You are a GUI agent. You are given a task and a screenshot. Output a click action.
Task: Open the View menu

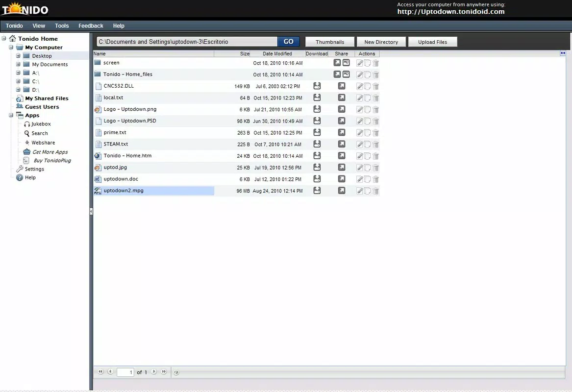(x=39, y=26)
